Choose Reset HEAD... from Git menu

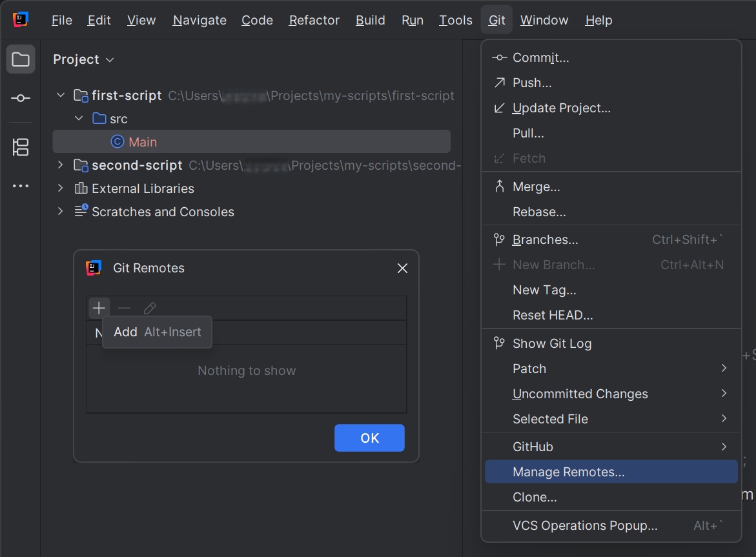(611, 315)
